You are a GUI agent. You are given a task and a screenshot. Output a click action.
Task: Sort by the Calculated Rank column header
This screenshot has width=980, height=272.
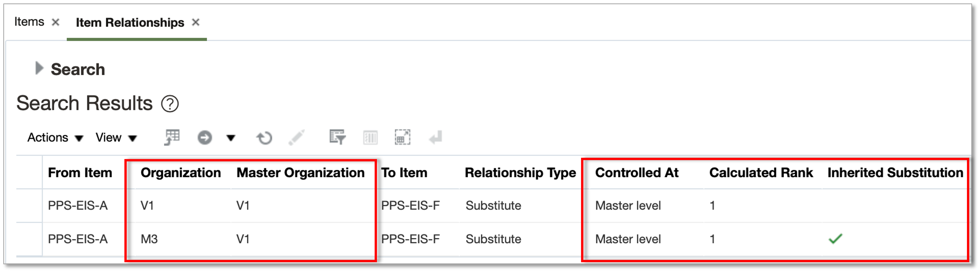coord(761,173)
